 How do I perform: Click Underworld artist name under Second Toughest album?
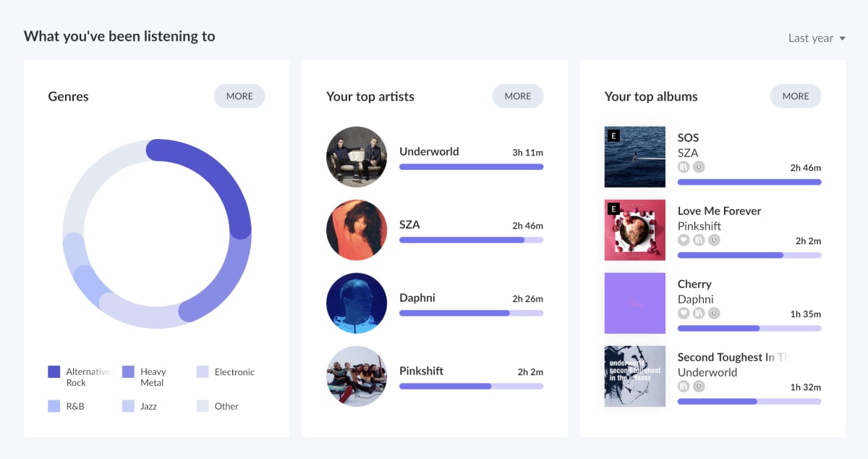click(x=707, y=372)
